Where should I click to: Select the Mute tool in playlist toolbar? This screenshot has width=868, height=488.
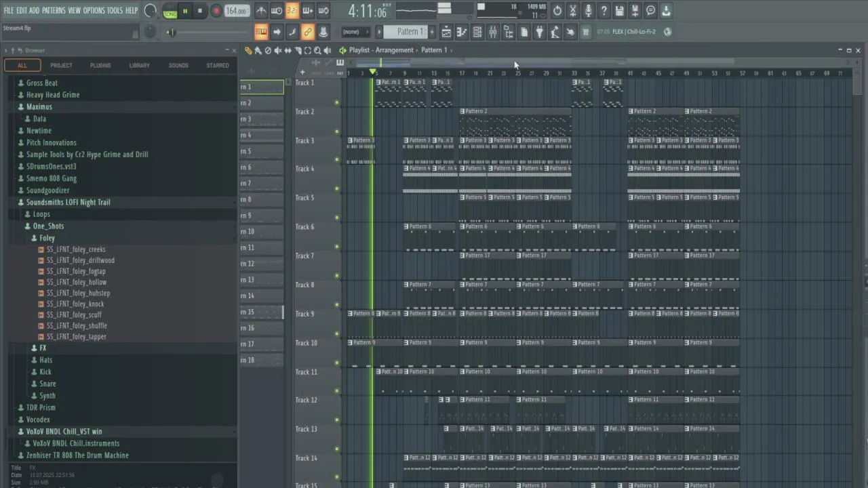[x=277, y=50]
